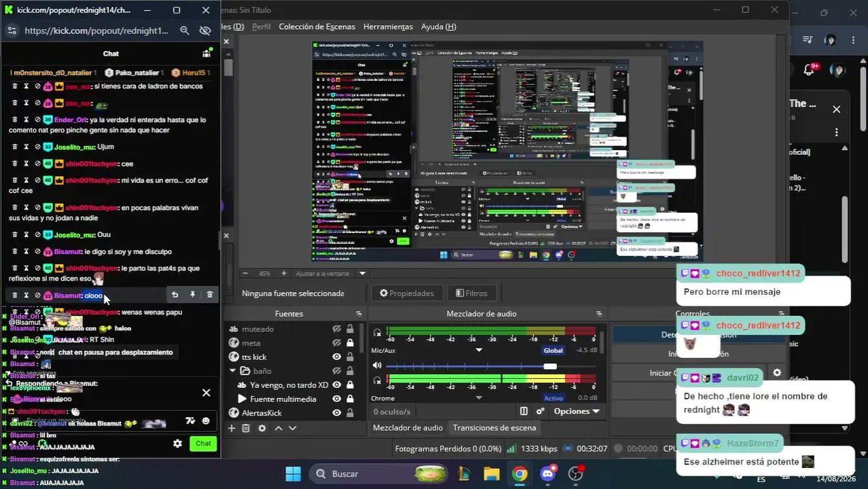Hide the tts kick source

point(336,357)
